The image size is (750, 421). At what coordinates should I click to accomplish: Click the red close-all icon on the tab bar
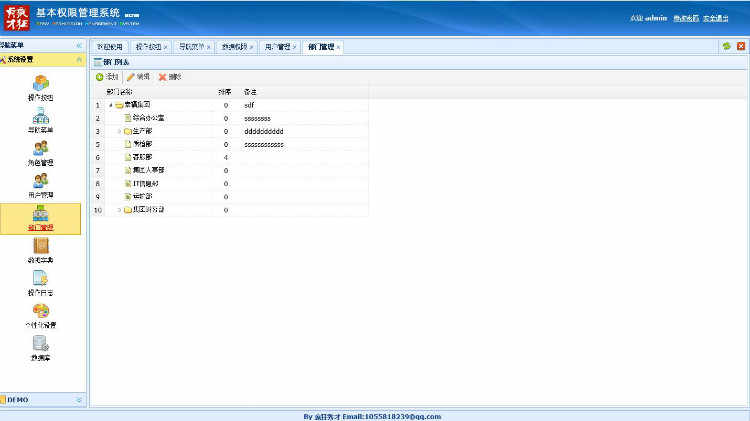tap(741, 46)
